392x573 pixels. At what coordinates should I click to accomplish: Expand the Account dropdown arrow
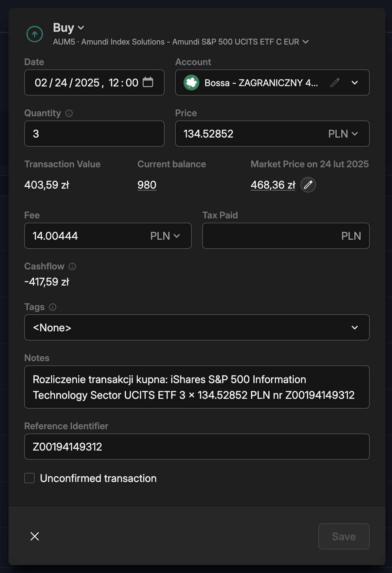[355, 83]
